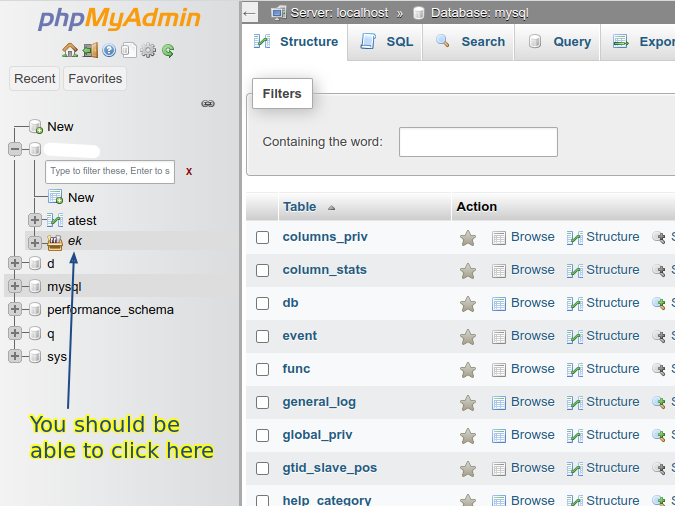675x506 pixels.
Task: Add gtid_slave_pos to favorites star
Action: [468, 469]
